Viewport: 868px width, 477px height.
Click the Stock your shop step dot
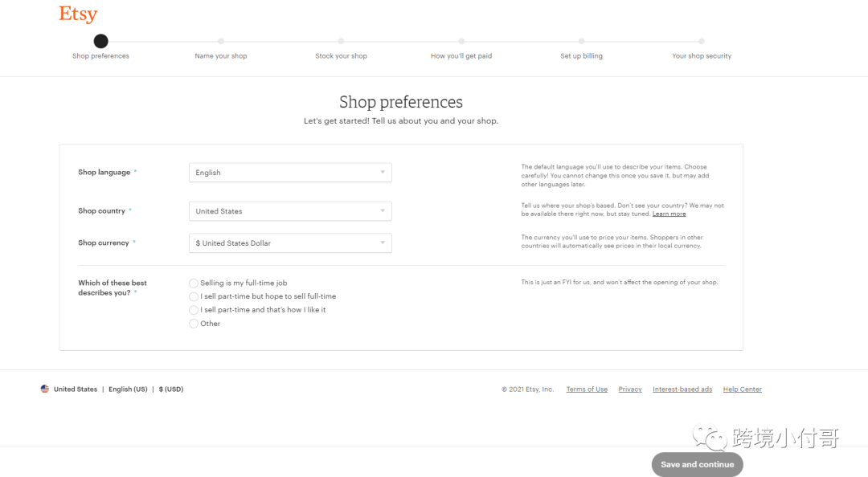pyautogui.click(x=341, y=41)
